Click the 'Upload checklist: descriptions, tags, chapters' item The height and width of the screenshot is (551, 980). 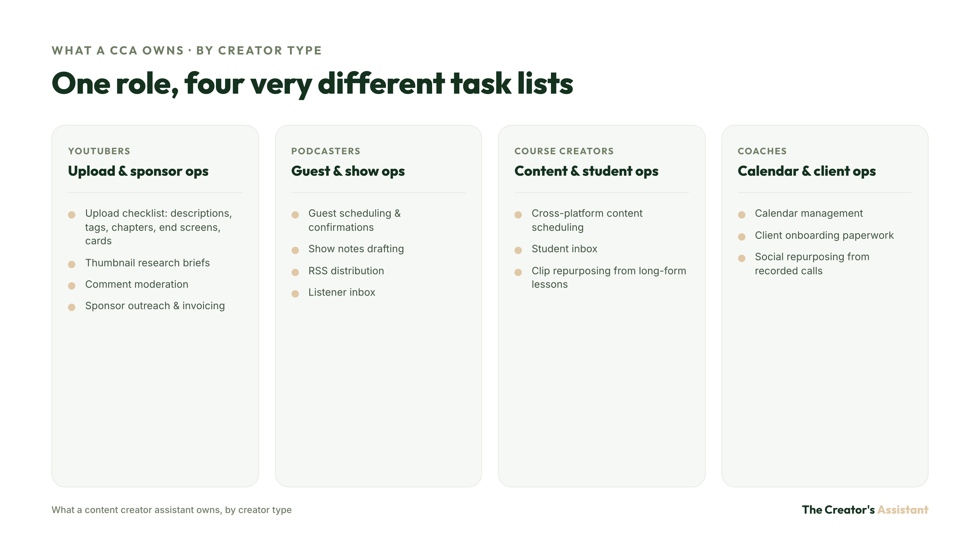[x=159, y=227]
